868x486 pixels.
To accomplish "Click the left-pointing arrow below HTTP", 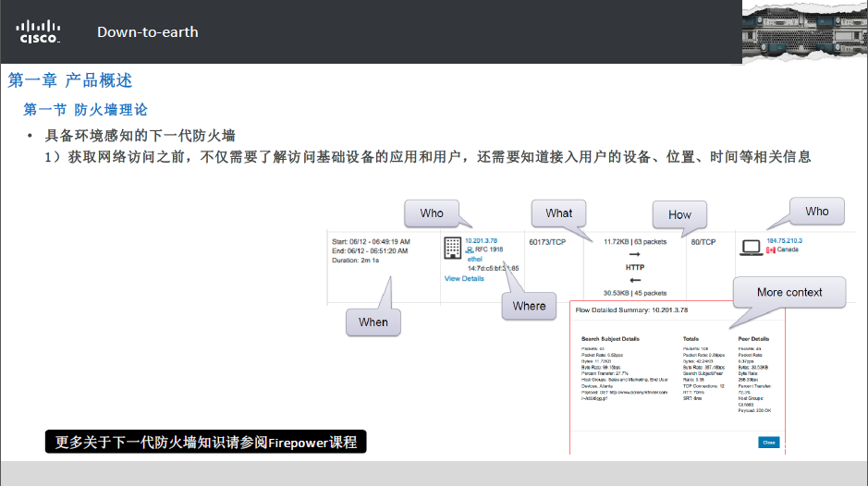I will tap(635, 279).
